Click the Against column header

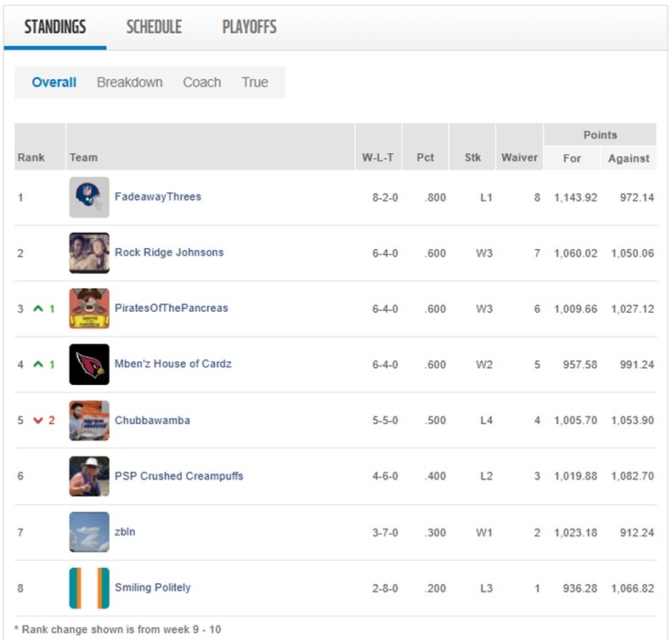[x=629, y=159]
